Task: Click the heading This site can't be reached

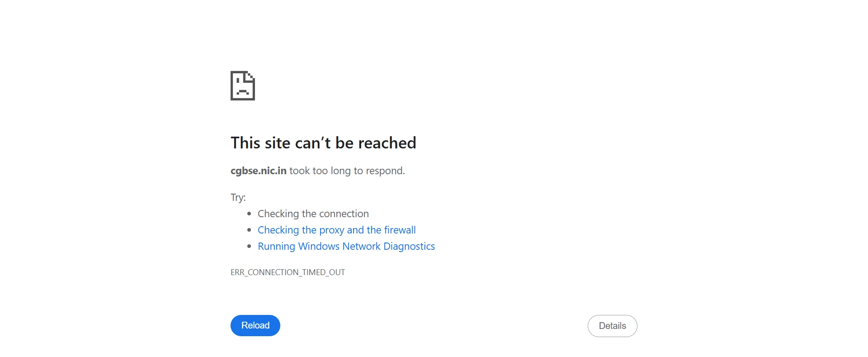Action: pyautogui.click(x=323, y=143)
